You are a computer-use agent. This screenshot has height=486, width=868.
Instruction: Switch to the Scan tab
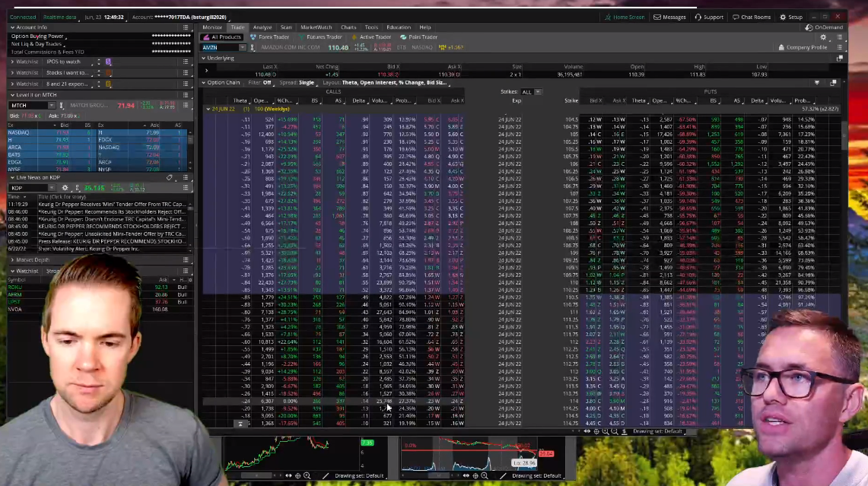pyautogui.click(x=286, y=27)
